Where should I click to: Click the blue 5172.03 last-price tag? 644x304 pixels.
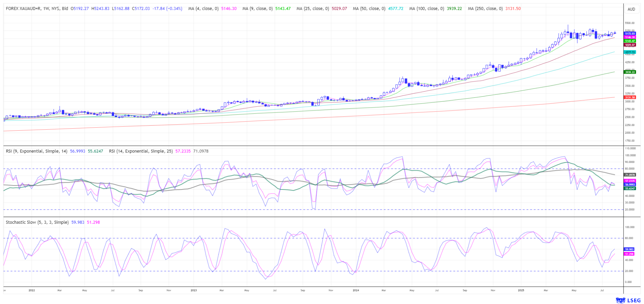tap(630, 34)
